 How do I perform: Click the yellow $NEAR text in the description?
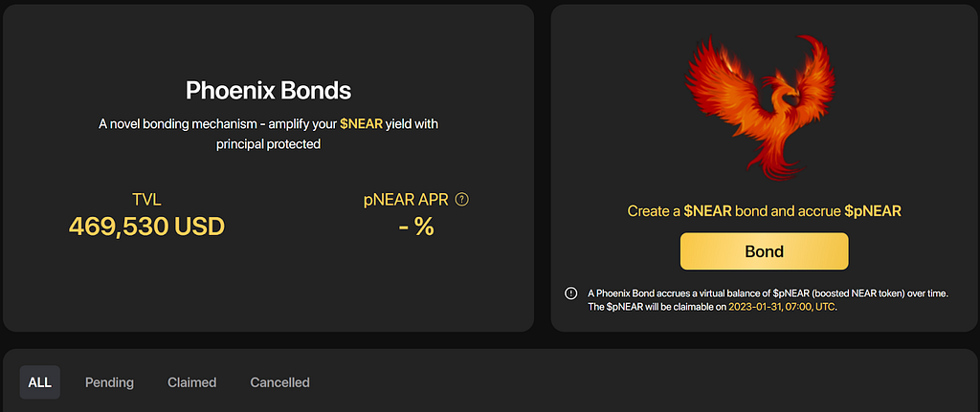click(x=361, y=124)
